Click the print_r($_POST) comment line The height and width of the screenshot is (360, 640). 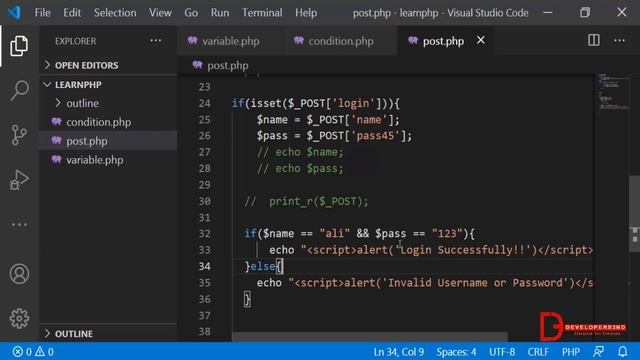tap(306, 201)
